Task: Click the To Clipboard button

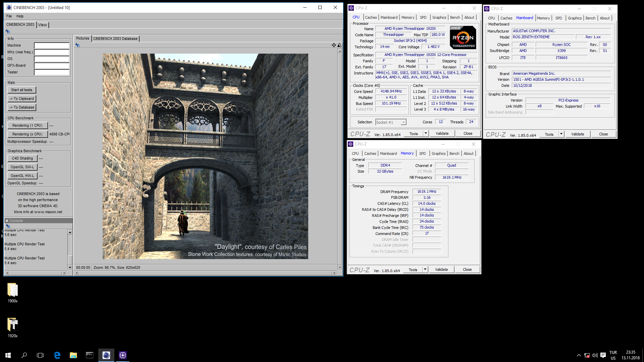Action: point(22,99)
